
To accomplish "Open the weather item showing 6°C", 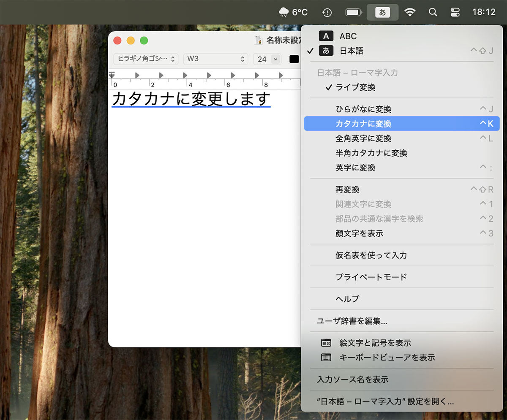I will pos(292,12).
